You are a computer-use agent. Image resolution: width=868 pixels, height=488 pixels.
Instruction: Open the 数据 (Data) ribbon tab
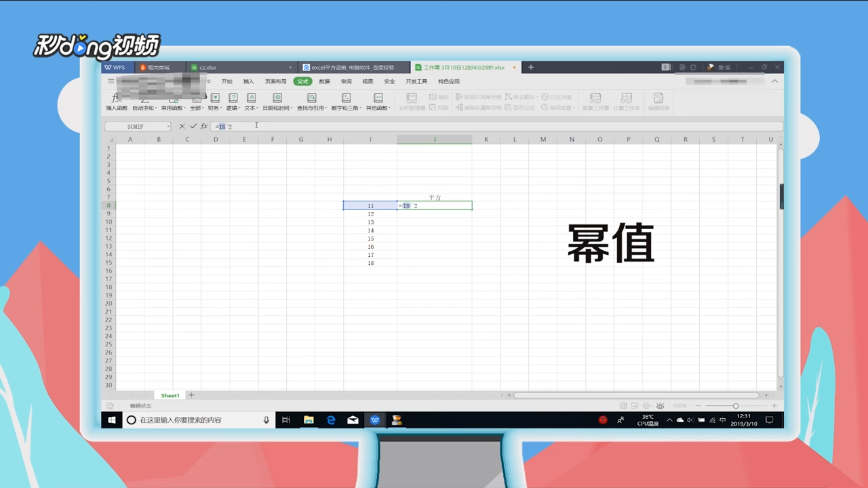pos(324,81)
